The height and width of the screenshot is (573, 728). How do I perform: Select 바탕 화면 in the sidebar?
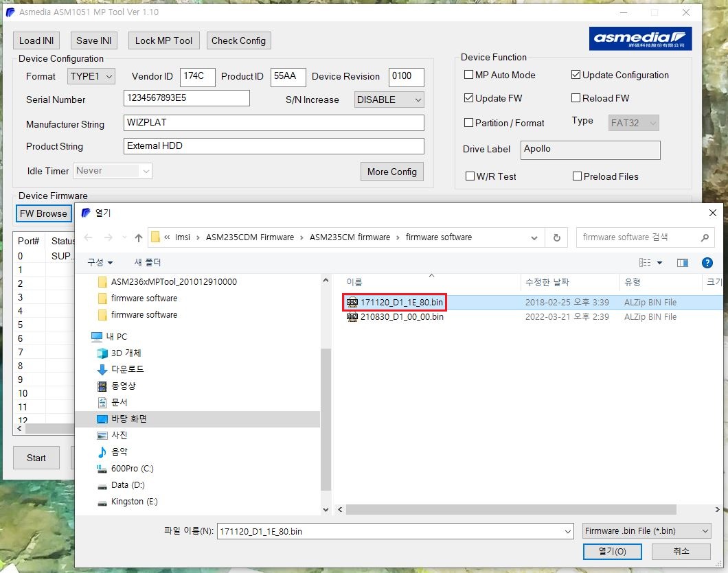[197, 419]
